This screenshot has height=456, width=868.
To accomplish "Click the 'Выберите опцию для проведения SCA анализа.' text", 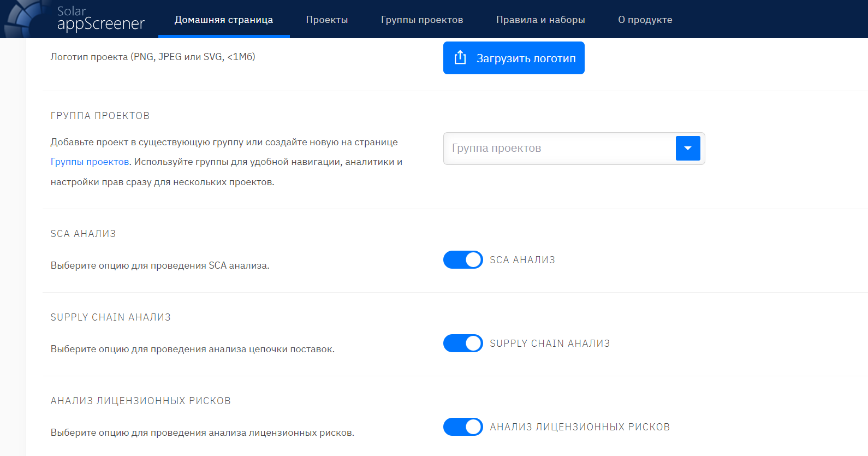I will (x=160, y=265).
